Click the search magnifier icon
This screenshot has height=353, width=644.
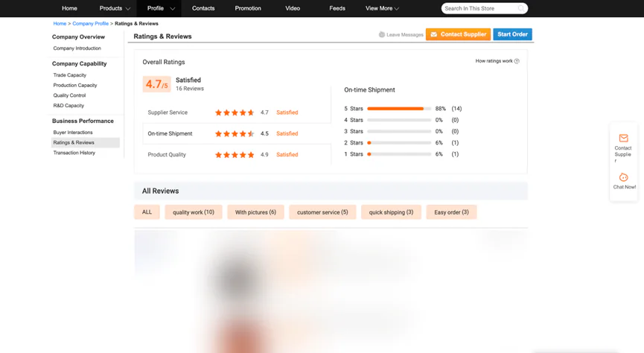pyautogui.click(x=520, y=8)
